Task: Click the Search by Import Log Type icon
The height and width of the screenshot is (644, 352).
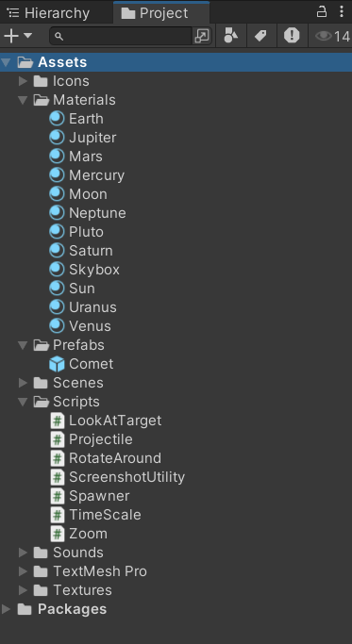Action: (292, 36)
